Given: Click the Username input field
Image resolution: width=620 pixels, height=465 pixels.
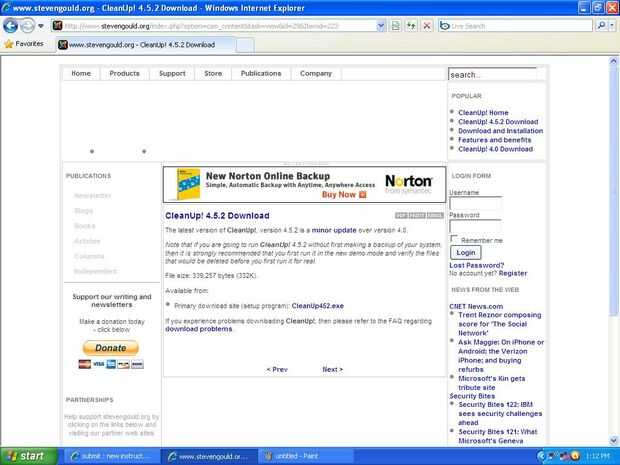Looking at the screenshot, I should tap(476, 204).
